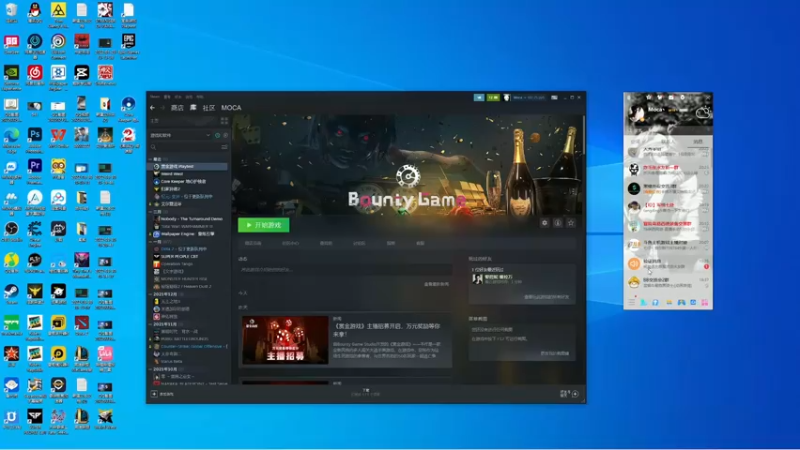Select the Wallpaper Engine library entry
Image resolution: width=800 pixels, height=450 pixels.
click(x=188, y=234)
